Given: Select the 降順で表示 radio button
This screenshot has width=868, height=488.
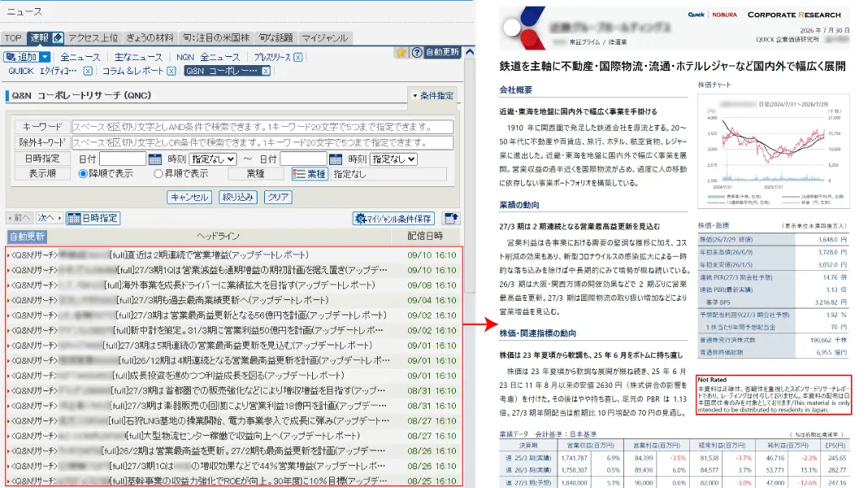Looking at the screenshot, I should click(x=83, y=174).
